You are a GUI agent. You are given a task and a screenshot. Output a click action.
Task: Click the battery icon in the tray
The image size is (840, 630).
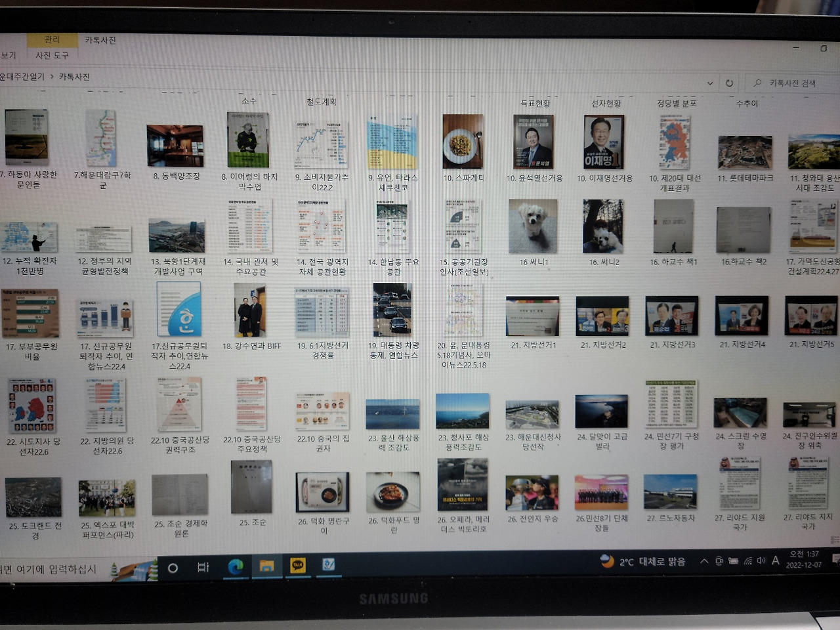point(733,561)
